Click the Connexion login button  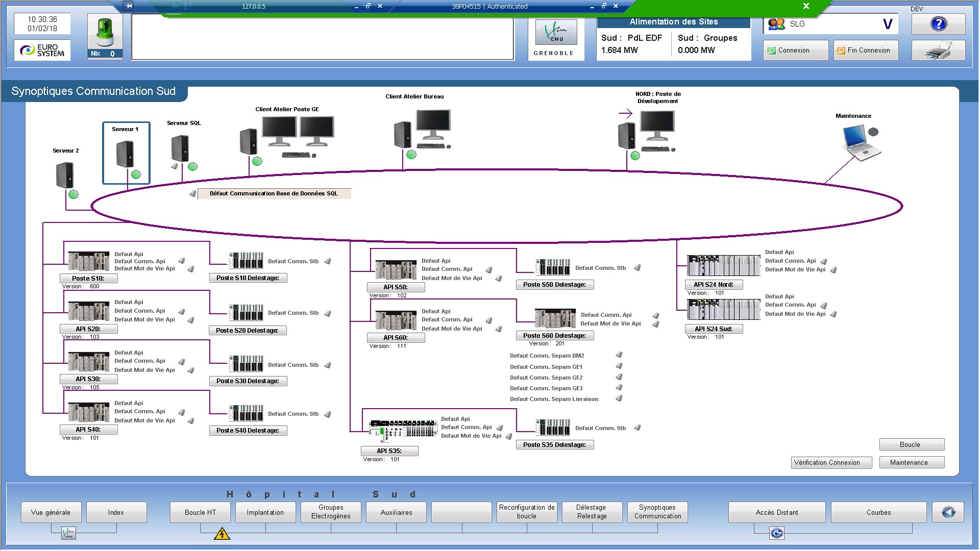[x=795, y=51]
